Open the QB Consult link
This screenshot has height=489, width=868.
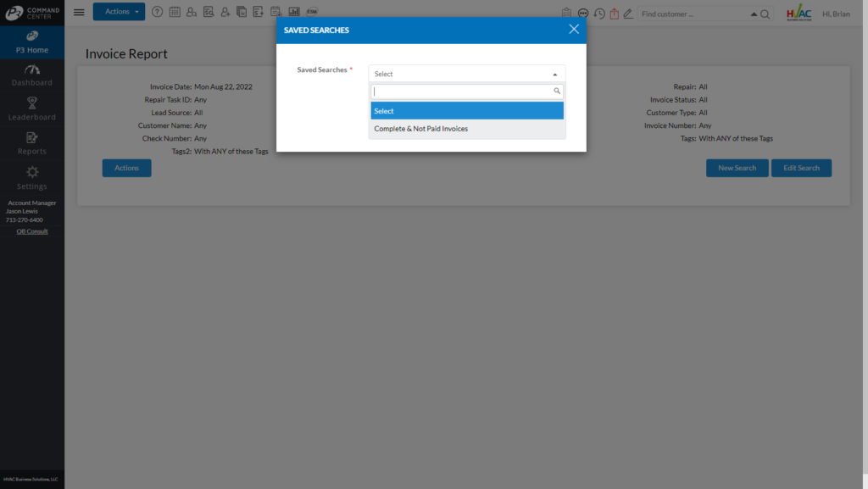click(x=32, y=231)
